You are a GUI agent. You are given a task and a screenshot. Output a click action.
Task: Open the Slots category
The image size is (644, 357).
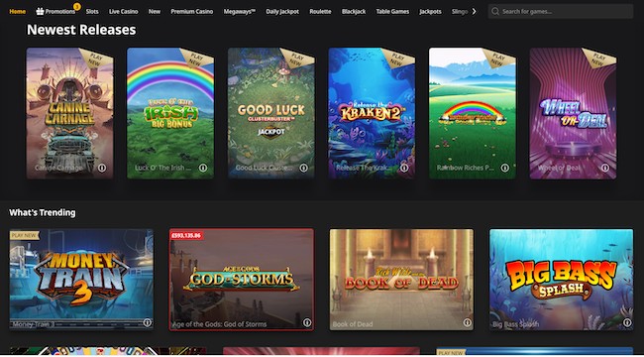coord(92,12)
